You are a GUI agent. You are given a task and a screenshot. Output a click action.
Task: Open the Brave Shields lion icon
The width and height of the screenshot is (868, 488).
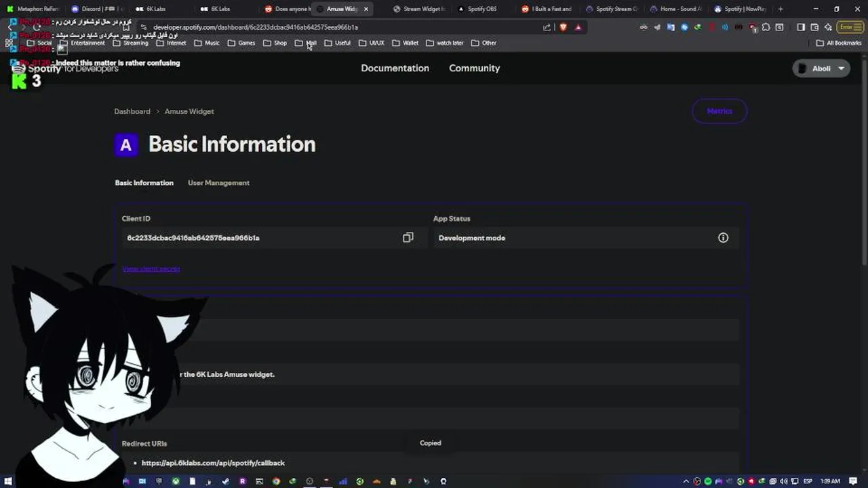coord(563,27)
